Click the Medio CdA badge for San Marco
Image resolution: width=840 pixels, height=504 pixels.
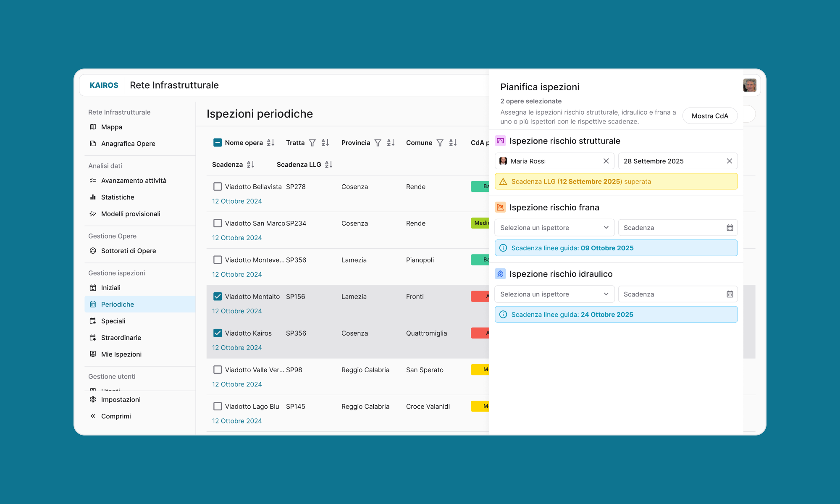pyautogui.click(x=480, y=223)
